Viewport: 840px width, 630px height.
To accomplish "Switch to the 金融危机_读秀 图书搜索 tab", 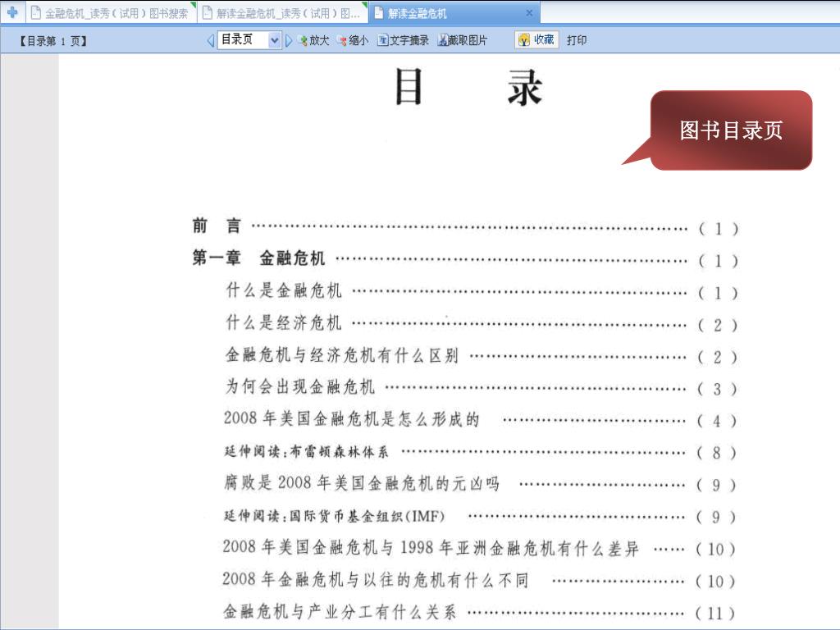I will pyautogui.click(x=111, y=13).
